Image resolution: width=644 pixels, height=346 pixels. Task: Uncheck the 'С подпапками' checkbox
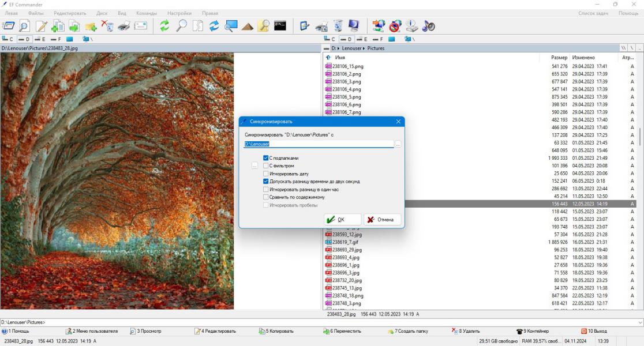[x=265, y=158]
